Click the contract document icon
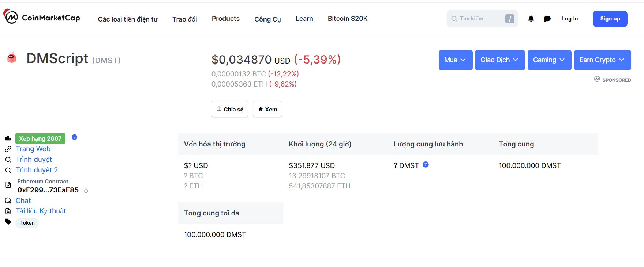The image size is (644, 267). [8, 185]
